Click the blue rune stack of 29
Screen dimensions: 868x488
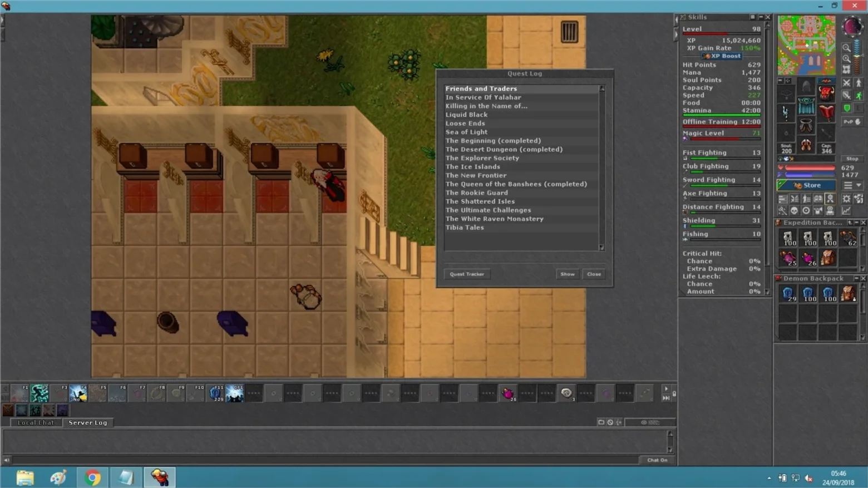pos(788,294)
